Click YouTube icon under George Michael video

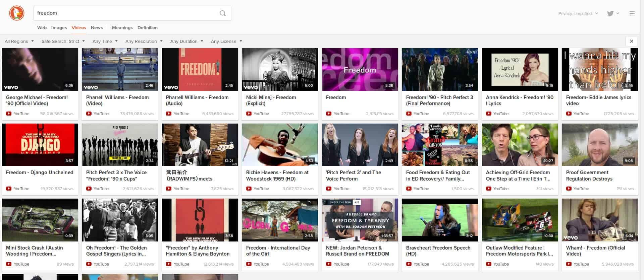[9, 114]
